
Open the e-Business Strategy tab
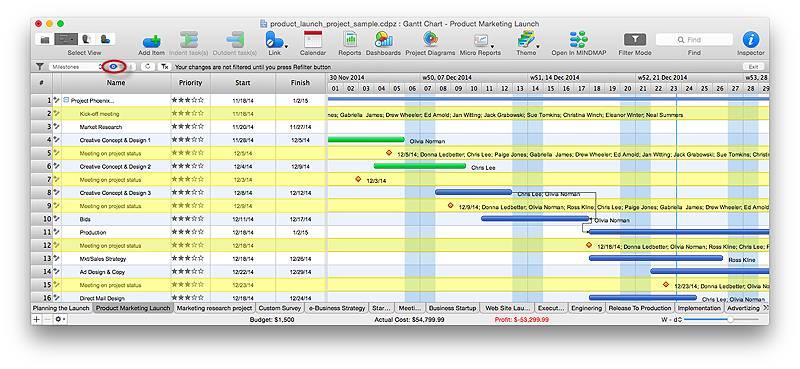click(337, 308)
